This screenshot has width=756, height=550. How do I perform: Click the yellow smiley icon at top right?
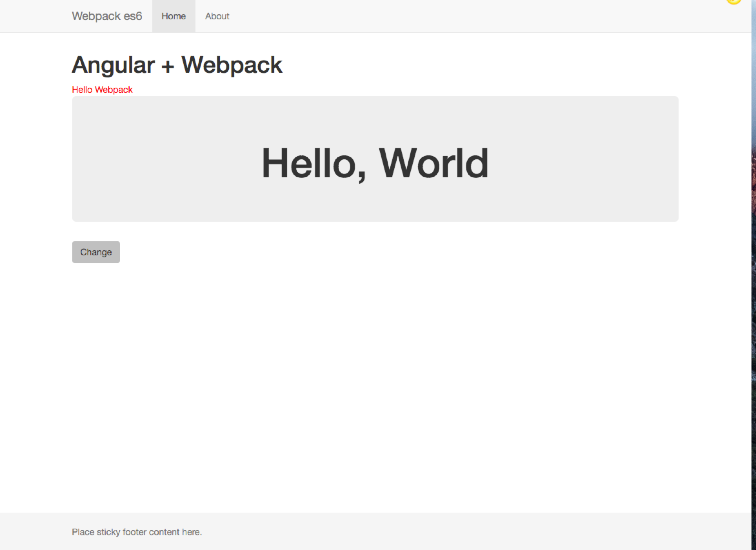734,1
